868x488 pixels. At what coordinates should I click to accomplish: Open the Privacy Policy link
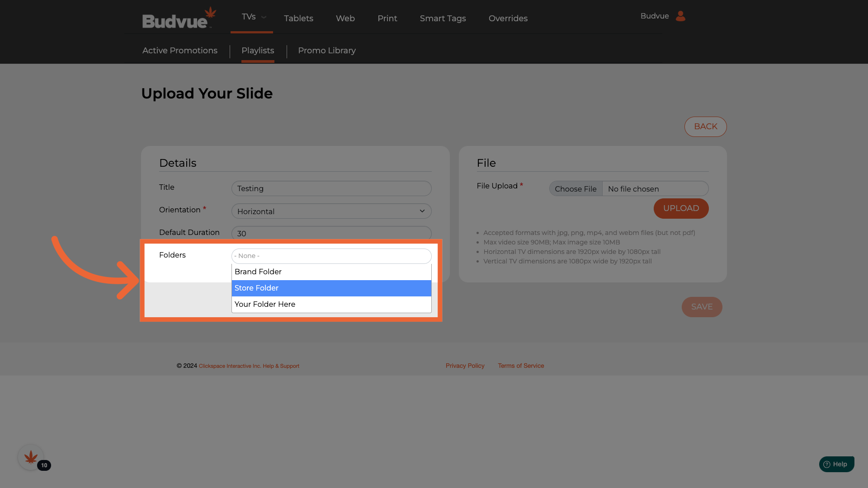tap(465, 366)
